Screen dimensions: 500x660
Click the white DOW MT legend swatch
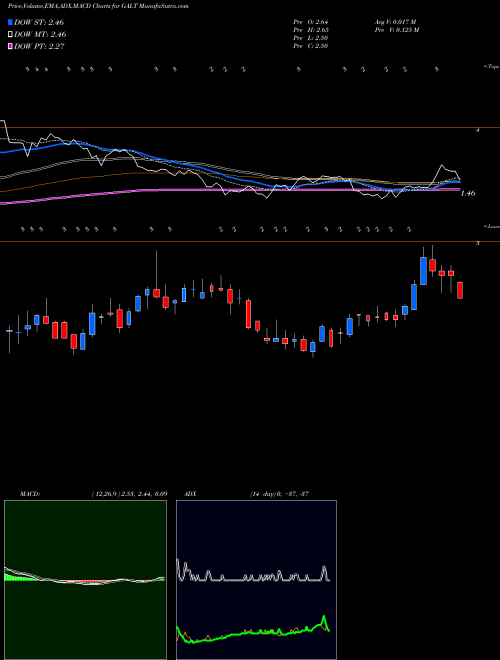click(11, 35)
